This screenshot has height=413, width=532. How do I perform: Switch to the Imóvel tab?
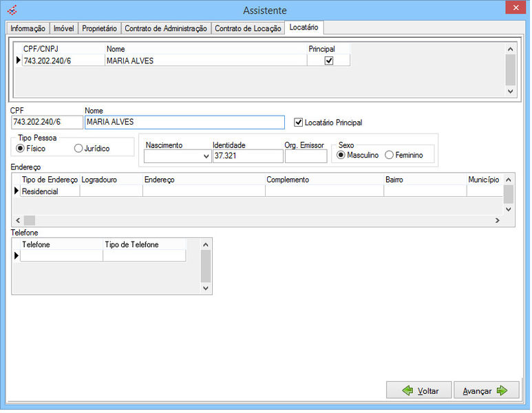tap(63, 28)
